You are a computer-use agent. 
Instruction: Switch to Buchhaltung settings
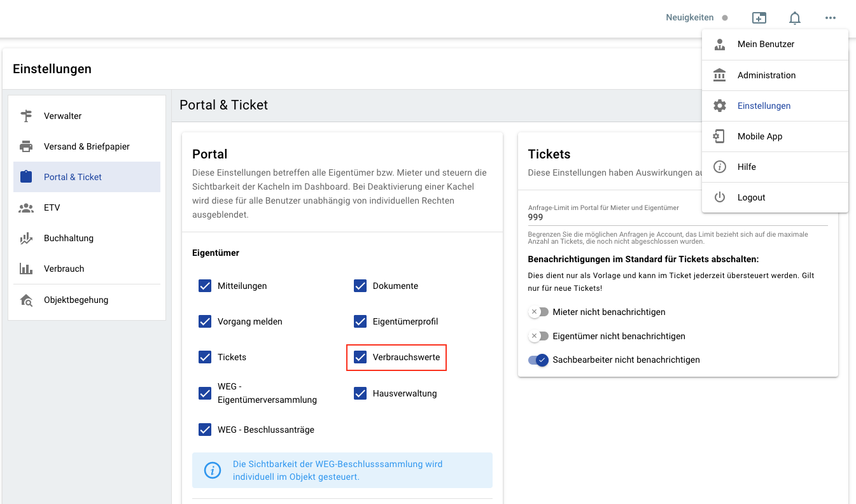point(87,238)
